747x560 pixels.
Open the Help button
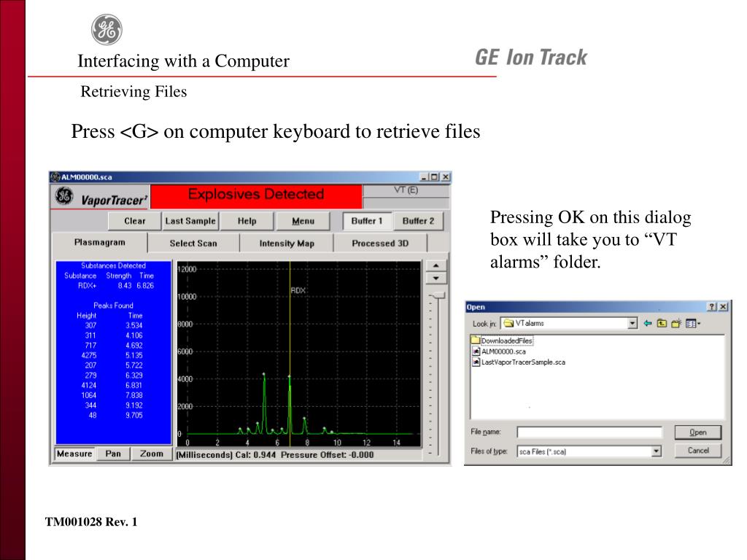tap(247, 221)
